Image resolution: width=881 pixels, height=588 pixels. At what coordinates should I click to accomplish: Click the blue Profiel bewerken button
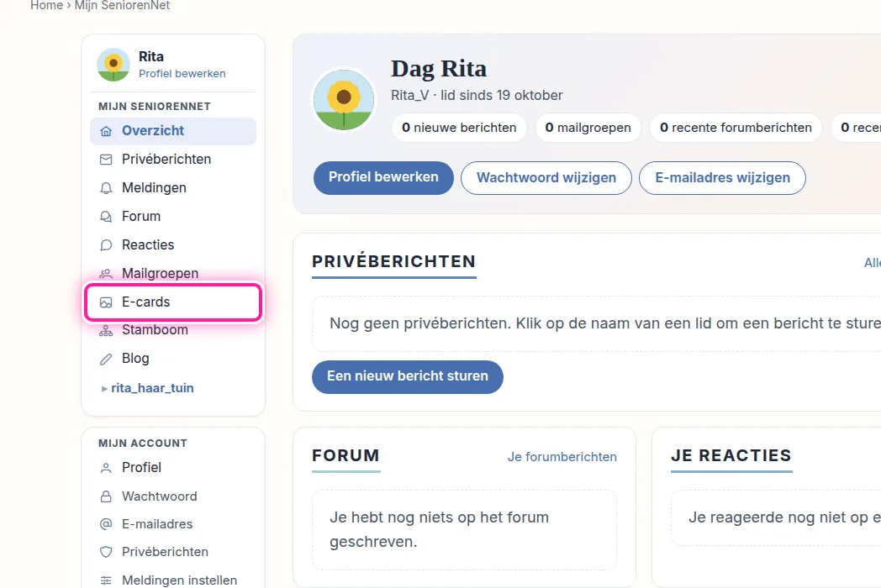(383, 178)
